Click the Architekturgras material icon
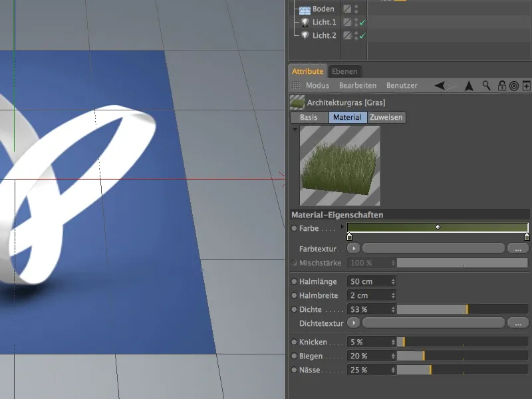 click(297, 102)
